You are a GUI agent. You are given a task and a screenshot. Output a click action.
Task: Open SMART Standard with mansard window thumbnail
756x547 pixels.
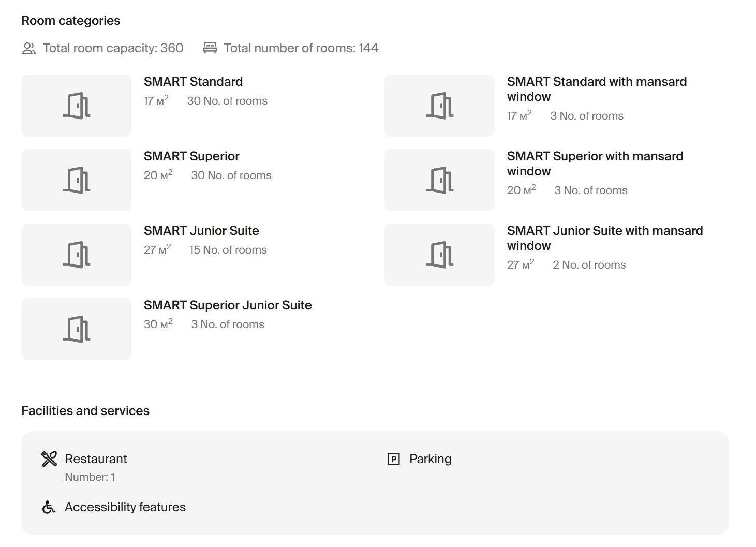click(x=439, y=106)
